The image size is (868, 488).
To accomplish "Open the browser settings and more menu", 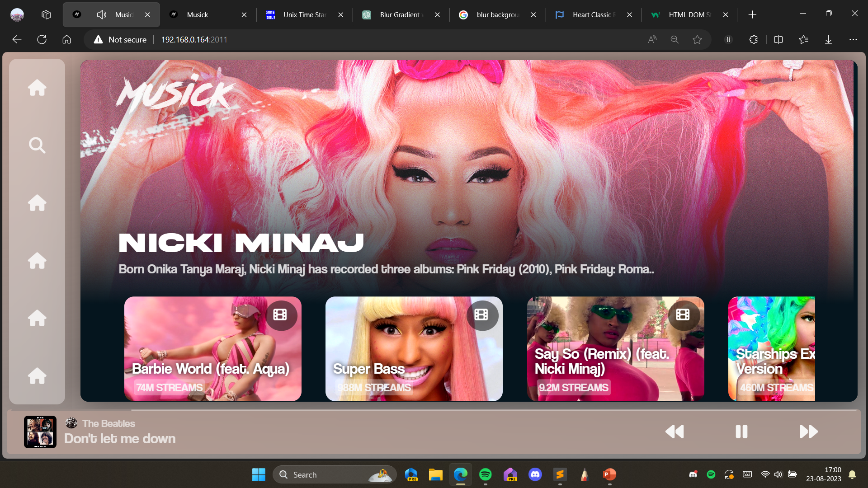I will coord(853,40).
